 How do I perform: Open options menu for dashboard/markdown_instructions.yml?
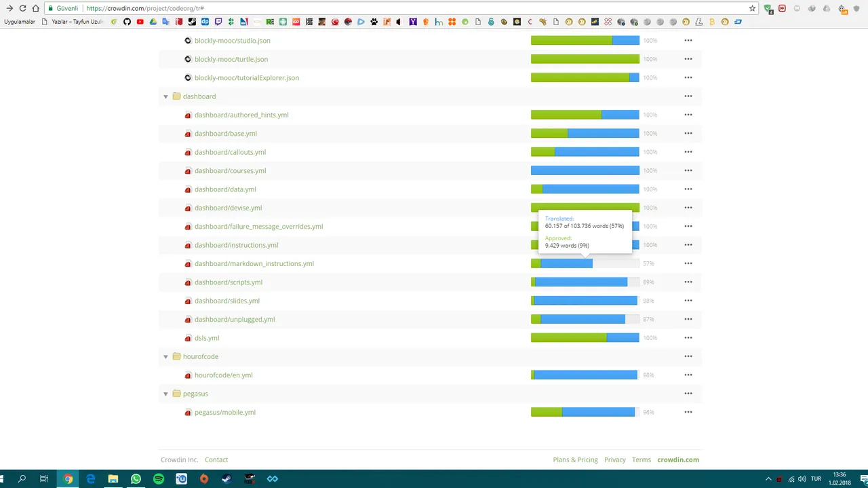click(x=688, y=263)
